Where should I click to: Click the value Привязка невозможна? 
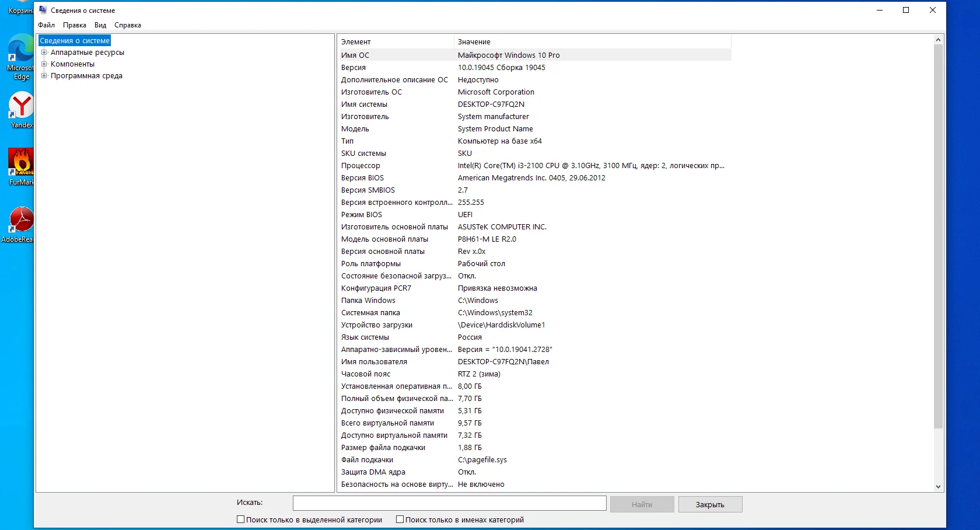pos(498,288)
